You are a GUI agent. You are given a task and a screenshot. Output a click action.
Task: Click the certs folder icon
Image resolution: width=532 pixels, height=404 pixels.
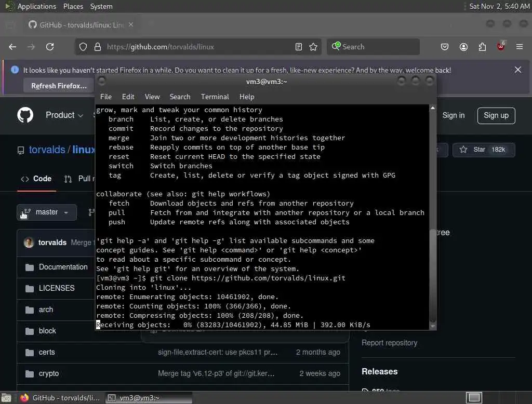[x=30, y=353]
